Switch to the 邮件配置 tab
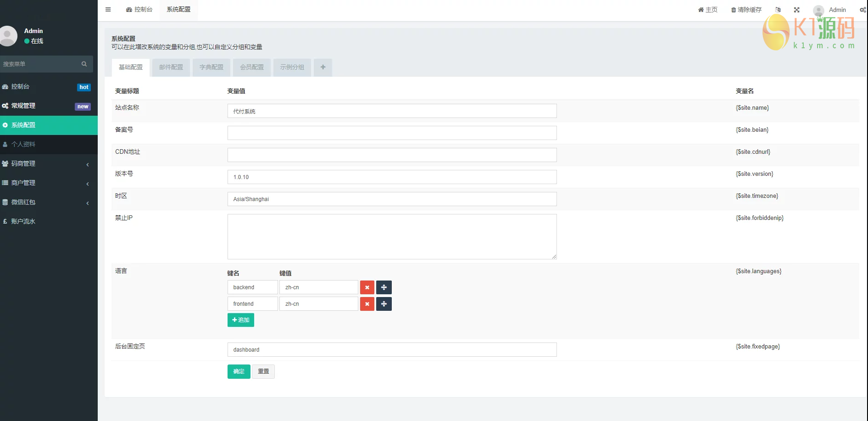Image resolution: width=868 pixels, height=421 pixels. (x=171, y=67)
